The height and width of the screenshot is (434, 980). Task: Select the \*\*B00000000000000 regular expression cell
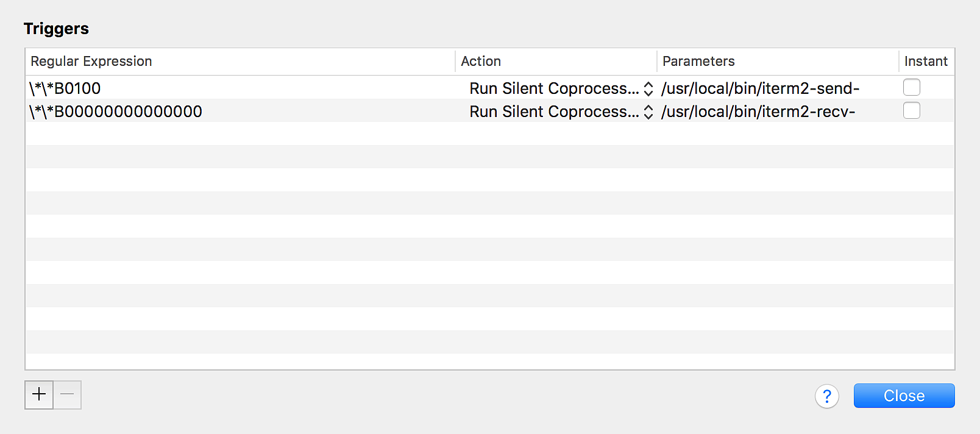coord(116,112)
